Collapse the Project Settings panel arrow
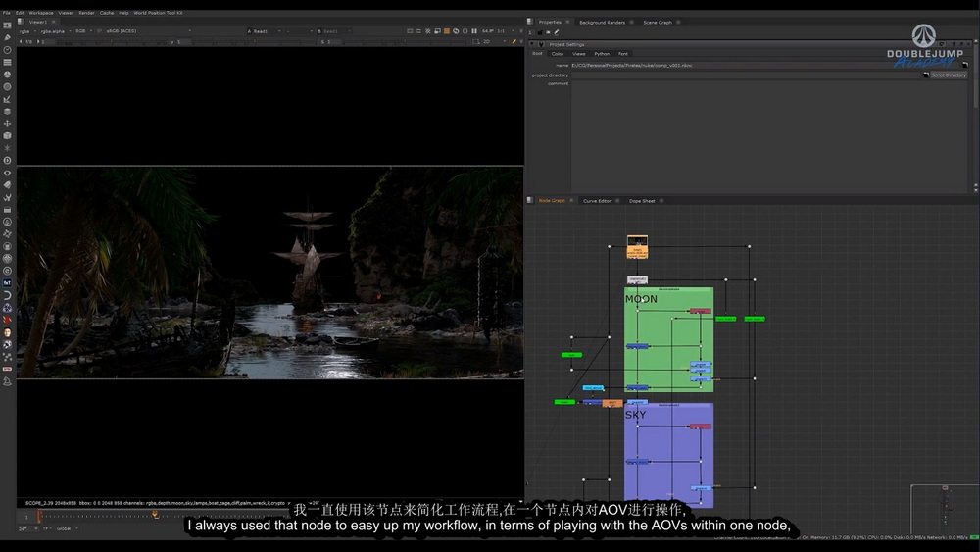980x552 pixels. (532, 44)
